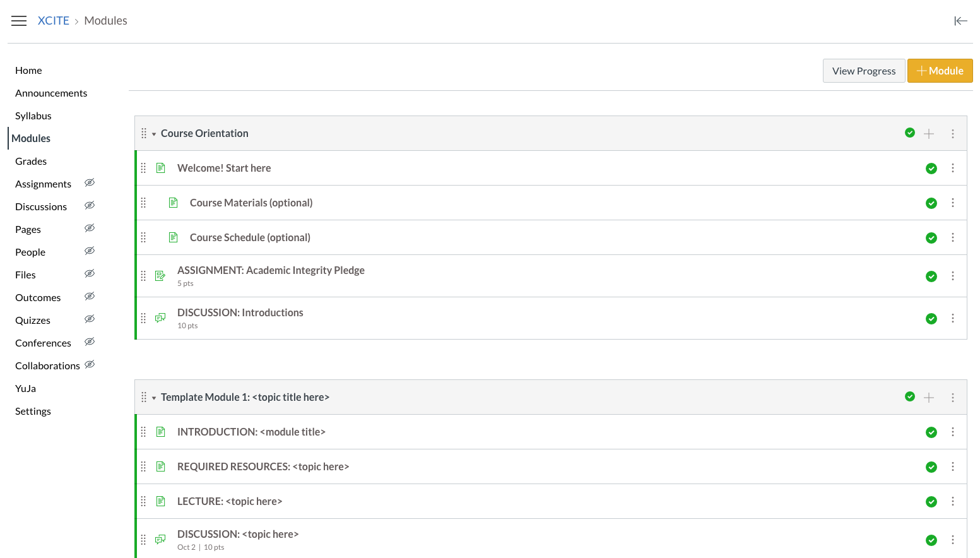Toggle published status of Welcome! Start here
This screenshot has height=558, width=980.
pyautogui.click(x=931, y=169)
